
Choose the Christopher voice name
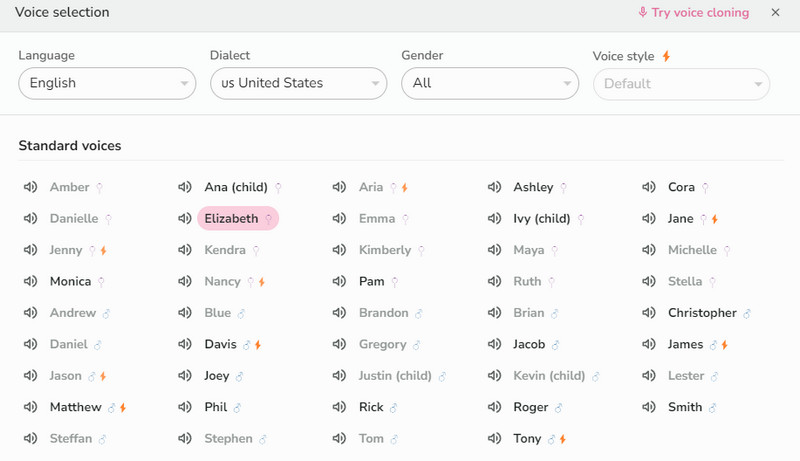click(x=702, y=313)
